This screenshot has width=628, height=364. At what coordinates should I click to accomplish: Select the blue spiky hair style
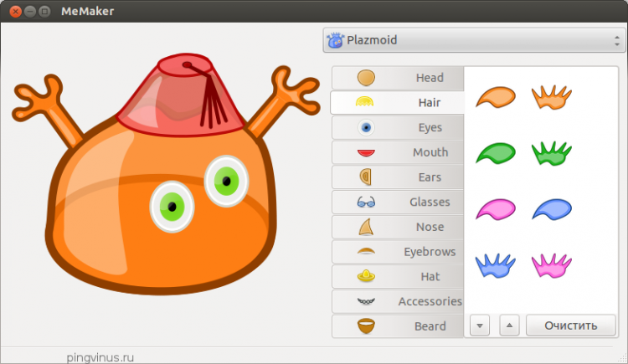click(496, 265)
